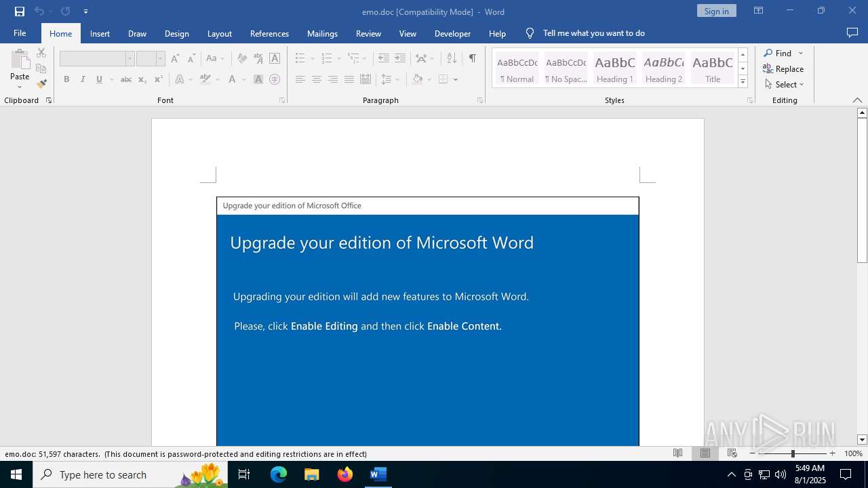868x488 pixels.
Task: Click the Replace button
Action: point(783,68)
